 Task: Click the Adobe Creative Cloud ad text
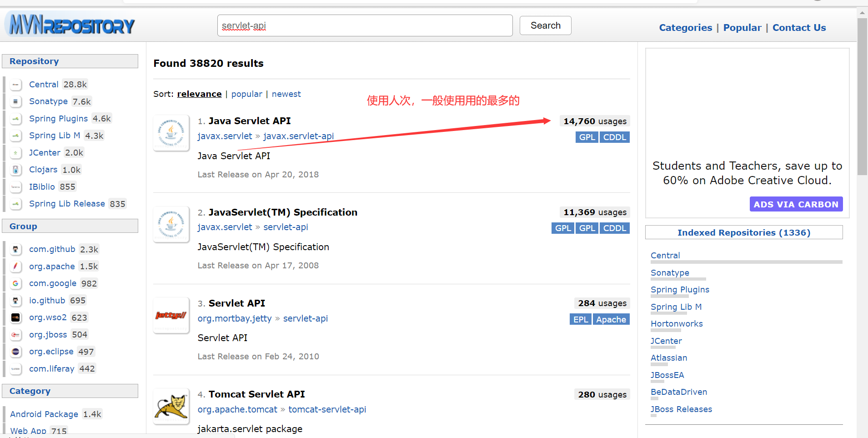coord(747,173)
